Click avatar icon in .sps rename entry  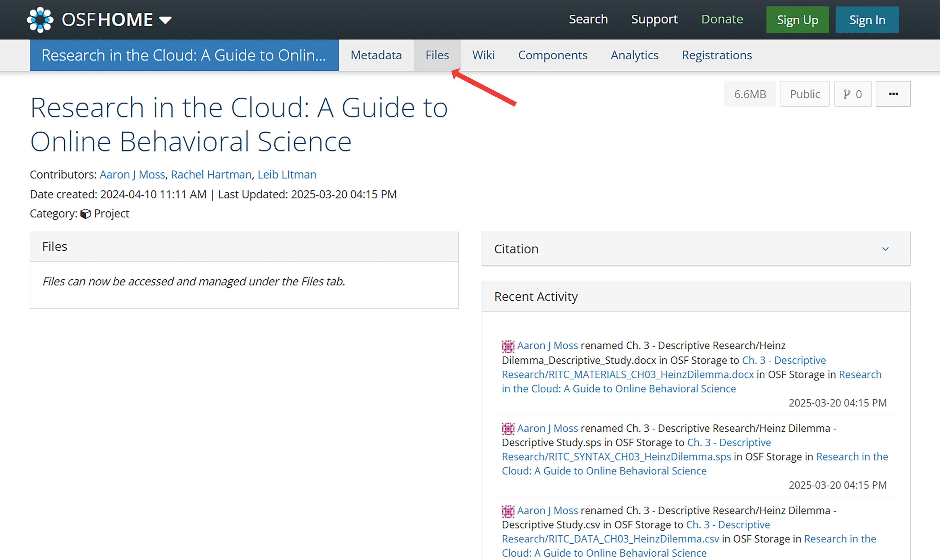point(508,428)
